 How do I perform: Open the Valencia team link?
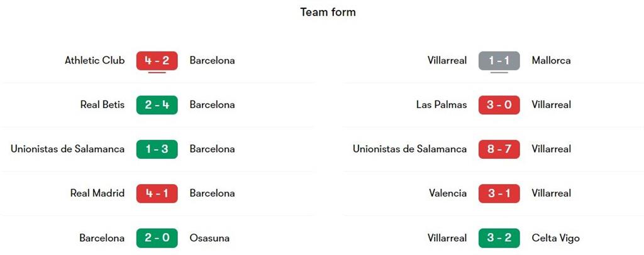click(x=448, y=193)
